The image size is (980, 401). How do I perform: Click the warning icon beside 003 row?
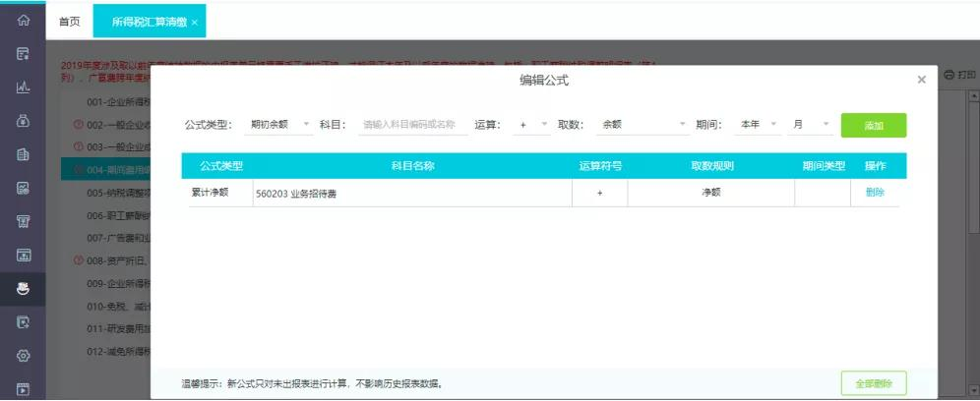(78, 146)
